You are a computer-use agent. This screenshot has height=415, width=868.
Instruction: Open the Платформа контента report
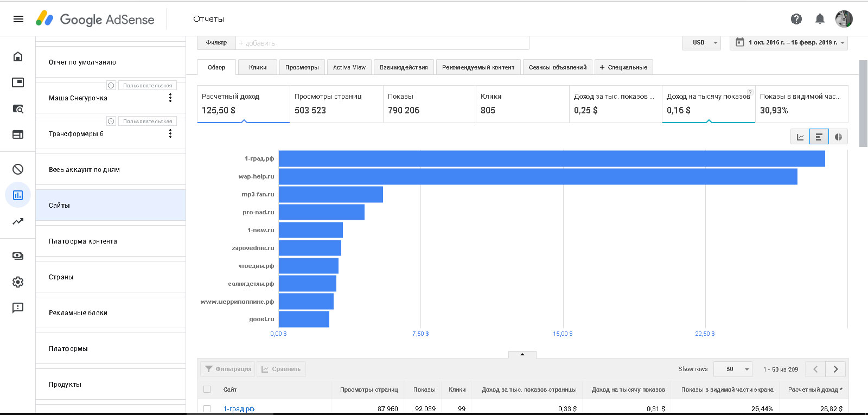(111, 241)
